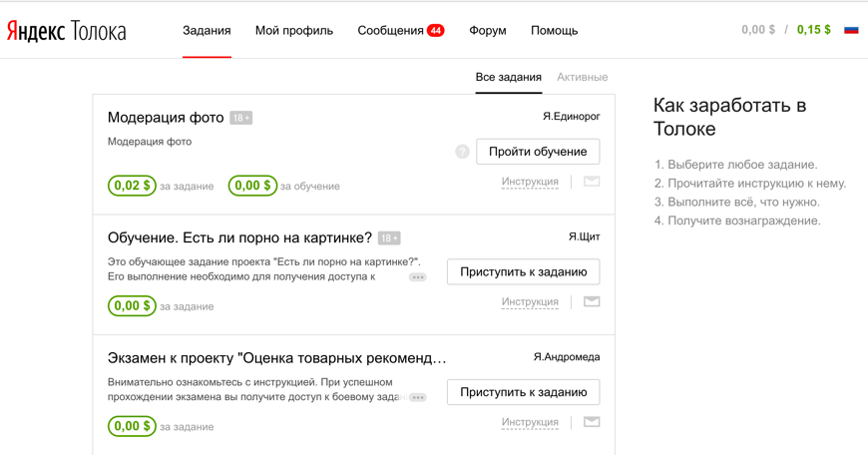The width and height of the screenshot is (868, 455).
Task: Click the 0,00 $ grey balance in header
Action: [758, 30]
